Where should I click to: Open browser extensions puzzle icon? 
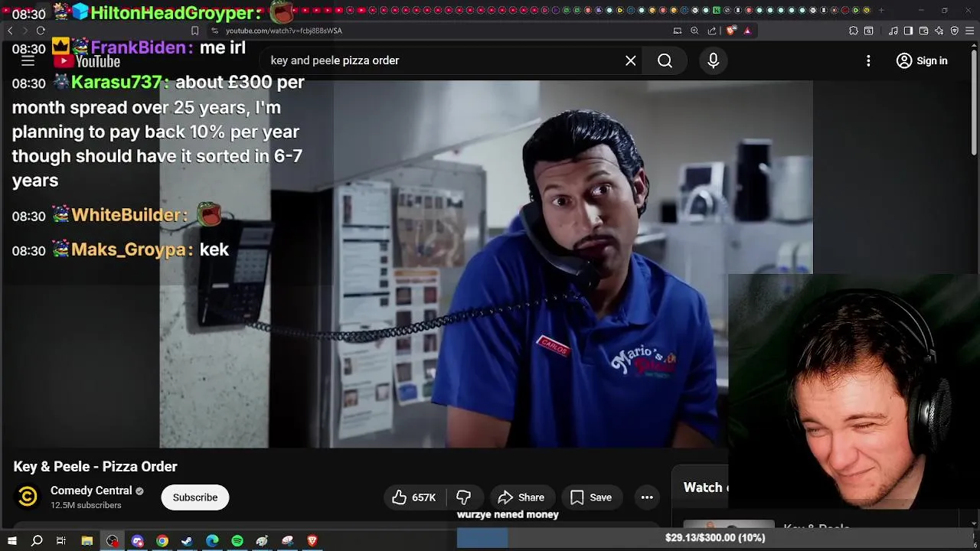(x=854, y=31)
